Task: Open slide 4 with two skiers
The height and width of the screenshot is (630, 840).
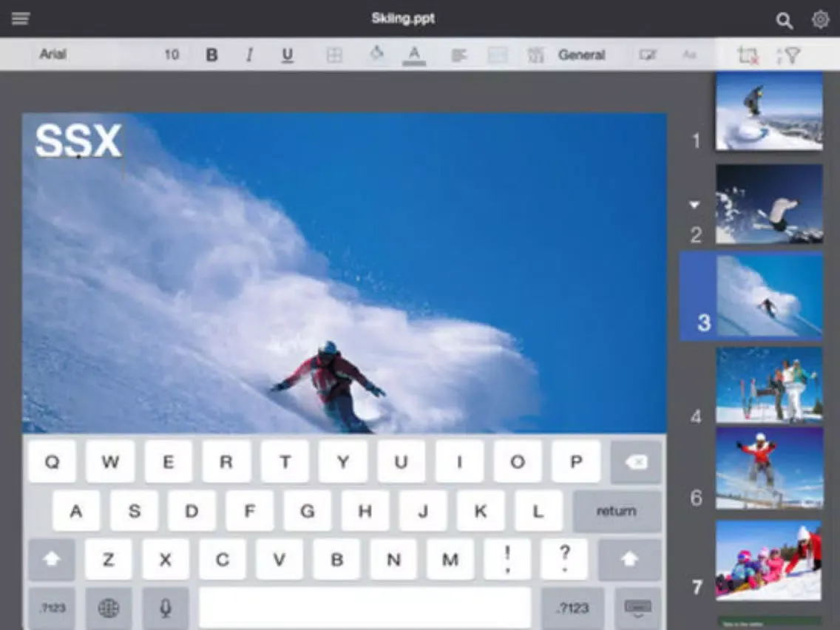Action: click(x=769, y=385)
